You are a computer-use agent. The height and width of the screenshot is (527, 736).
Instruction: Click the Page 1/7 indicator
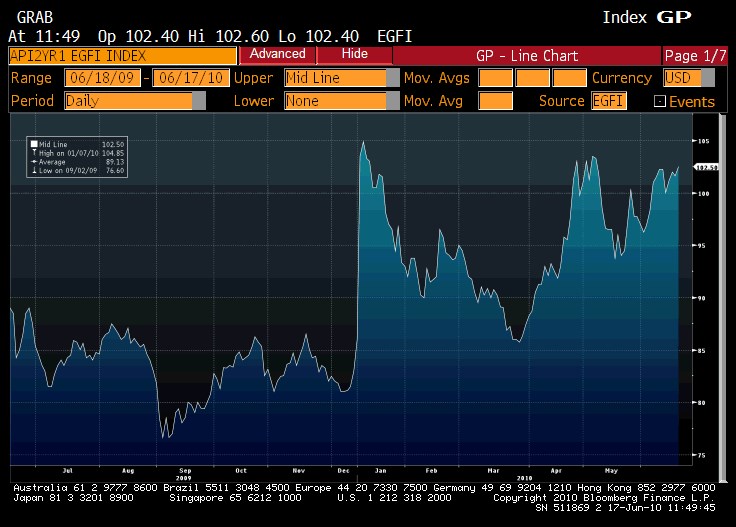(x=695, y=55)
